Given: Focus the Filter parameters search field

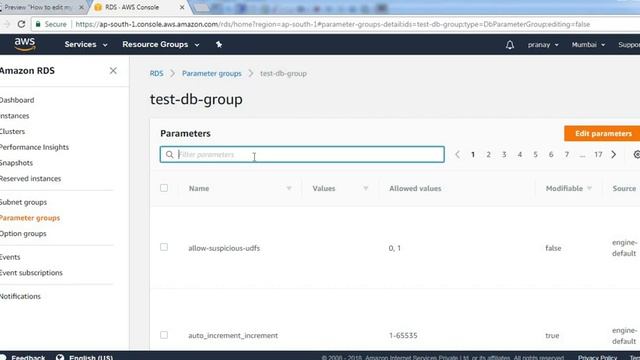Looking at the screenshot, I should (302, 155).
